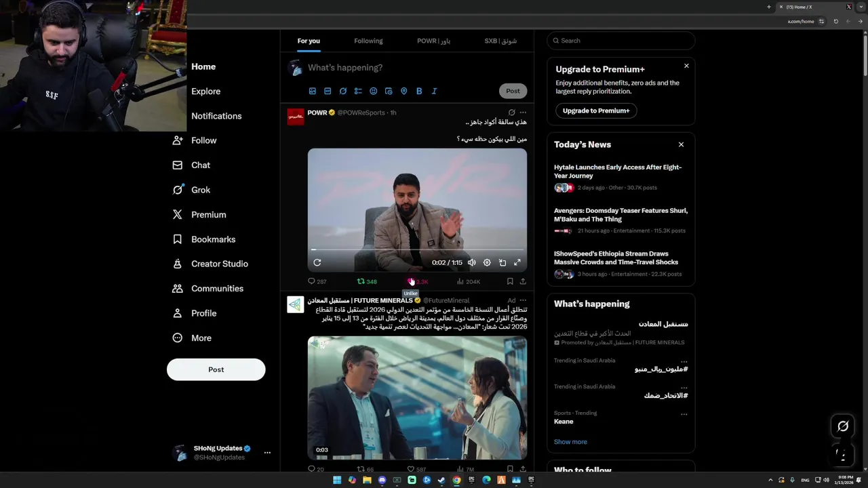Apply bold formatting in composer
Viewport: 868px width, 488px height.
pyautogui.click(x=419, y=91)
